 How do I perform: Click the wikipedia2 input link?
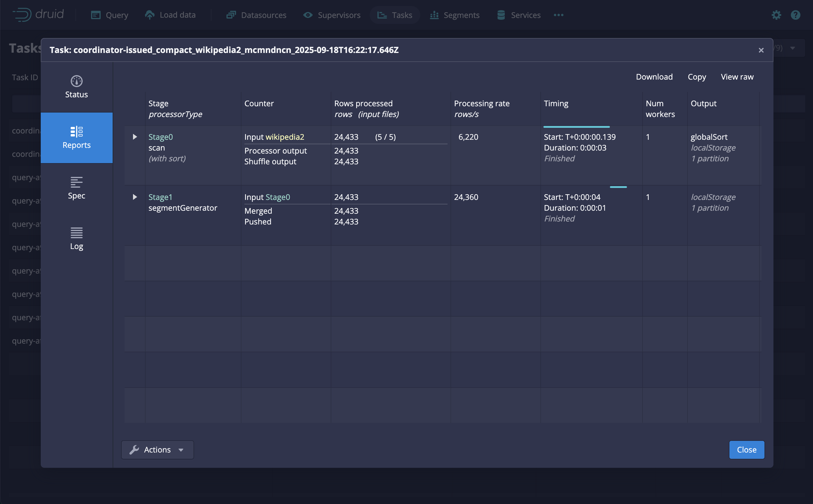(x=285, y=137)
